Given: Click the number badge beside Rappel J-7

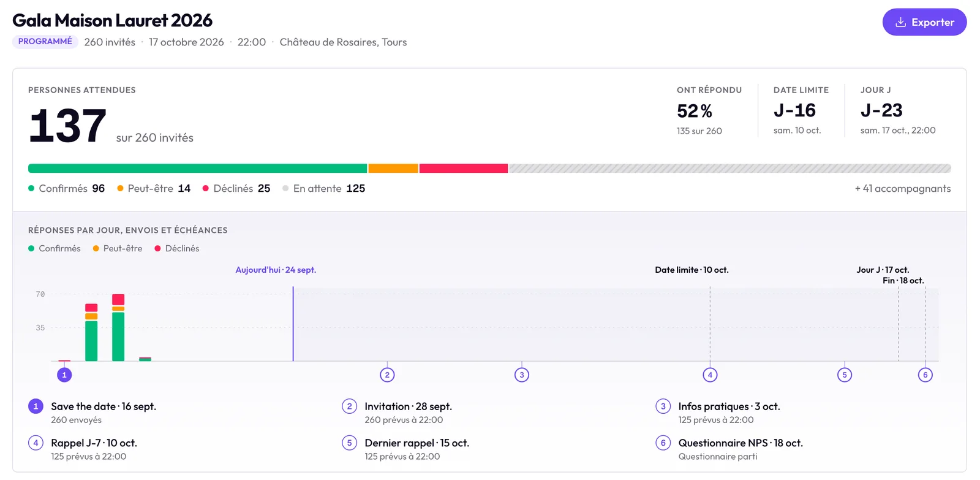Looking at the screenshot, I should tap(36, 443).
